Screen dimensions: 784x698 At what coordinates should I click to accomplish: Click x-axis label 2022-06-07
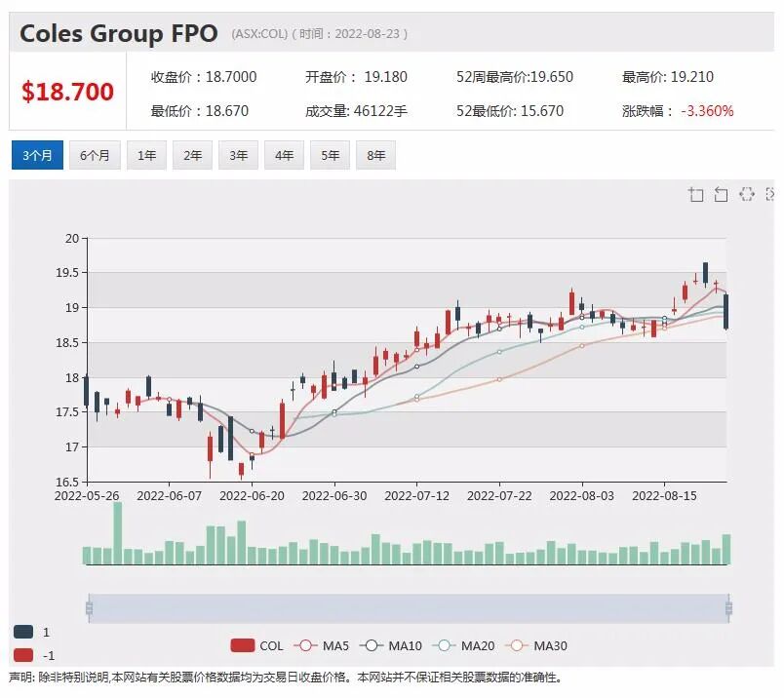(169, 495)
